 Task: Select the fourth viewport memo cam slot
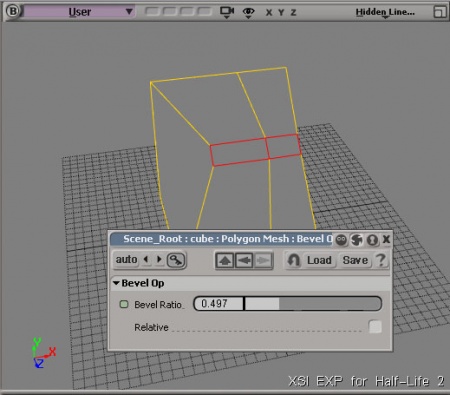[204, 12]
